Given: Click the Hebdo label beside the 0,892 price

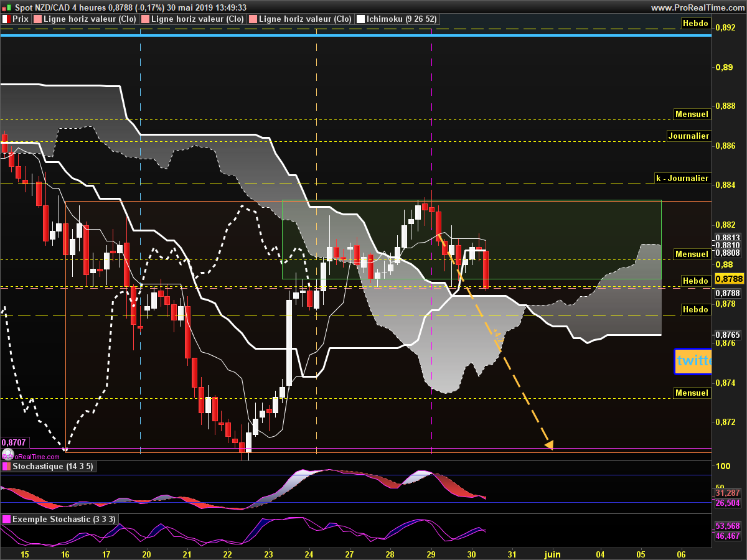Looking at the screenshot, I should coord(695,23).
